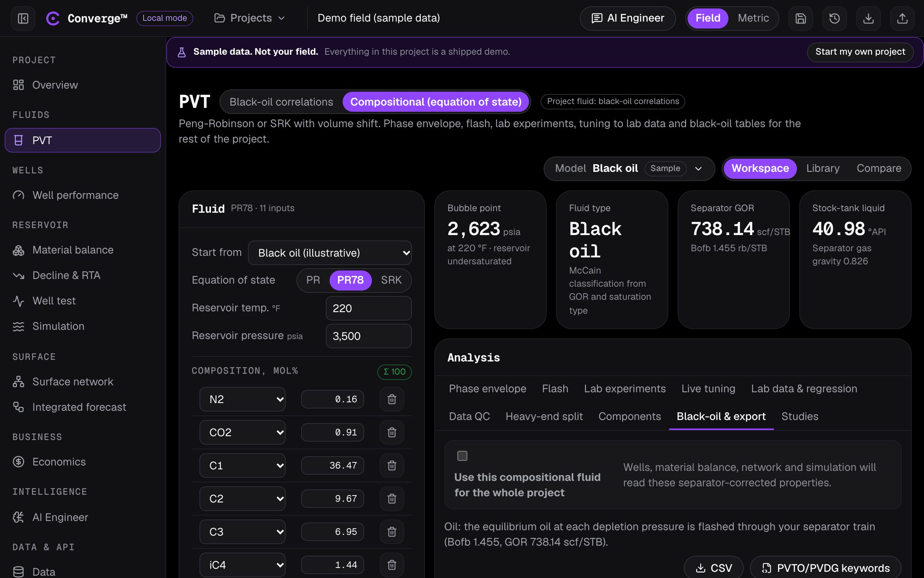The image size is (924, 578).
Task: Click the Reservoir pressure input field
Action: point(368,336)
